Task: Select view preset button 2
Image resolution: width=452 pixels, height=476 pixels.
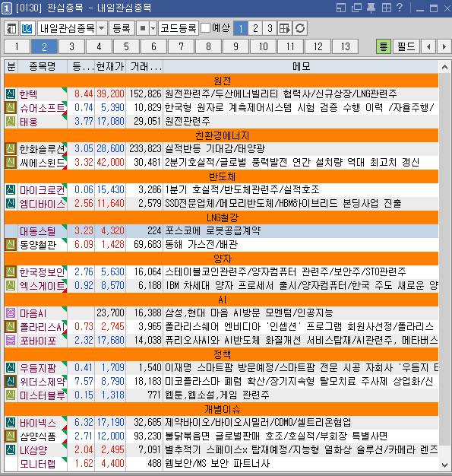Action: (255, 29)
